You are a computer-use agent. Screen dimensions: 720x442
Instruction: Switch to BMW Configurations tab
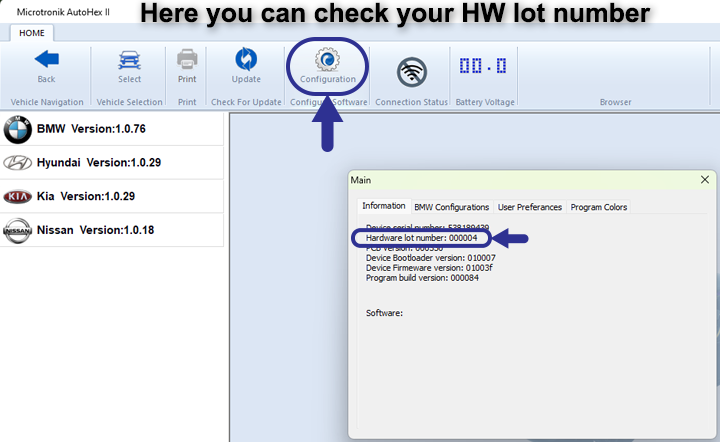451,207
